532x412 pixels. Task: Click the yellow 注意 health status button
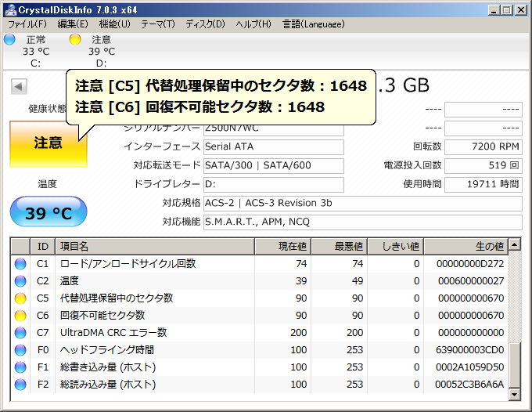point(49,144)
